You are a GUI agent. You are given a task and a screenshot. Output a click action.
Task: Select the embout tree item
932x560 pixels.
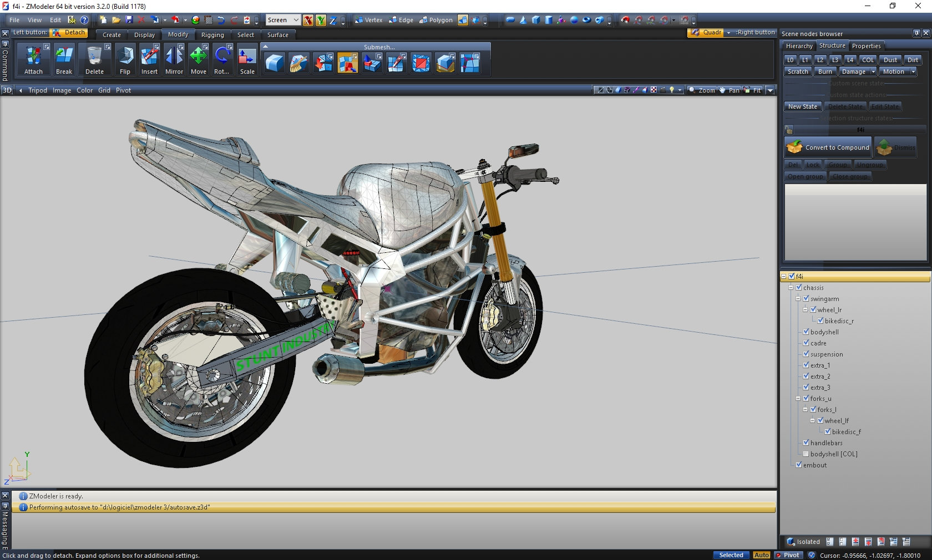tap(814, 465)
